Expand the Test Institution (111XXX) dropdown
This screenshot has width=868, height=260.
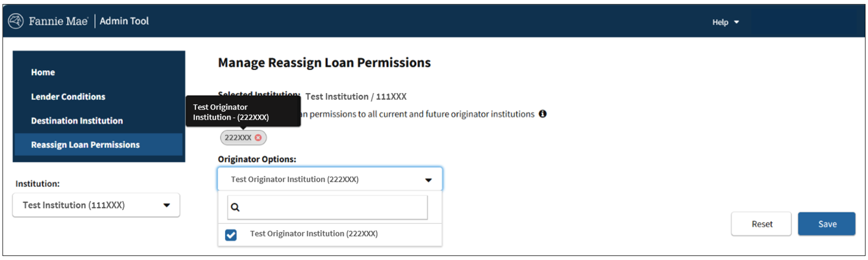click(x=95, y=205)
